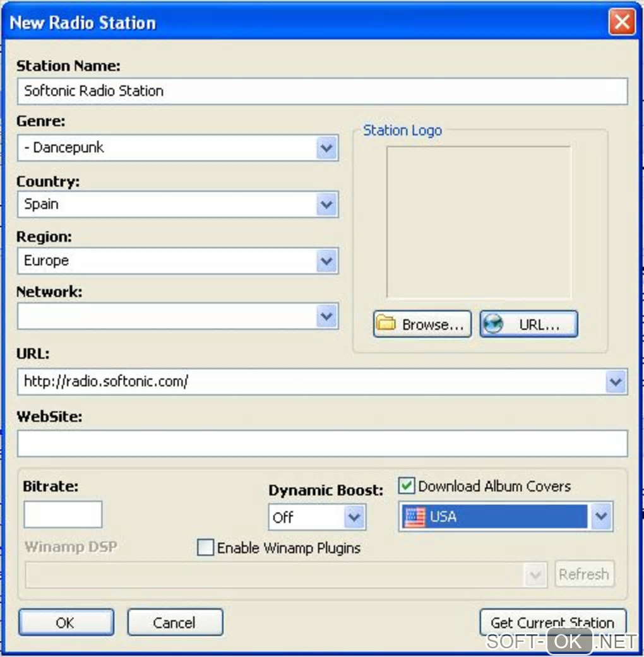The width and height of the screenshot is (644, 657).
Task: Click the folder icon on the Browse button
Action: pyautogui.click(x=386, y=324)
